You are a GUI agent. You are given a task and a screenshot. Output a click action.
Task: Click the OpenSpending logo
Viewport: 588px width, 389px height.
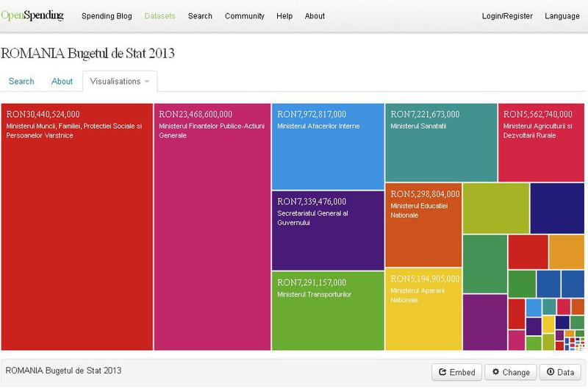click(32, 15)
